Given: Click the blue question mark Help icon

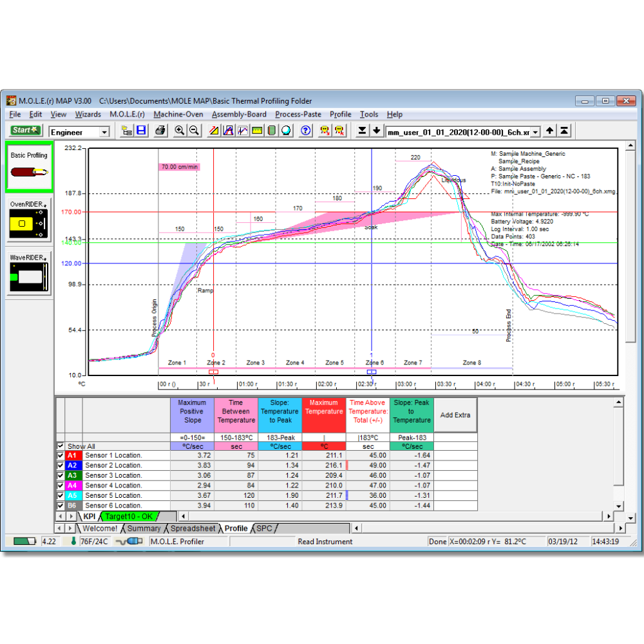Looking at the screenshot, I should point(305,131).
